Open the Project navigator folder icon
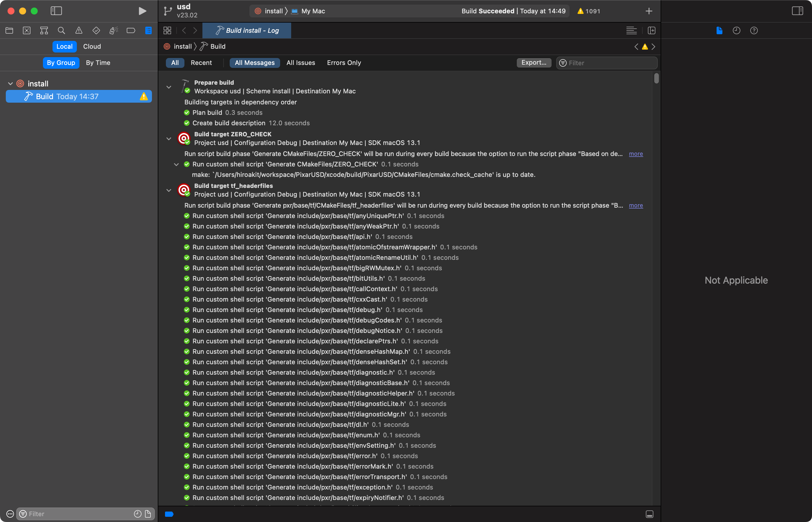Viewport: 812px width, 522px height. (x=9, y=30)
